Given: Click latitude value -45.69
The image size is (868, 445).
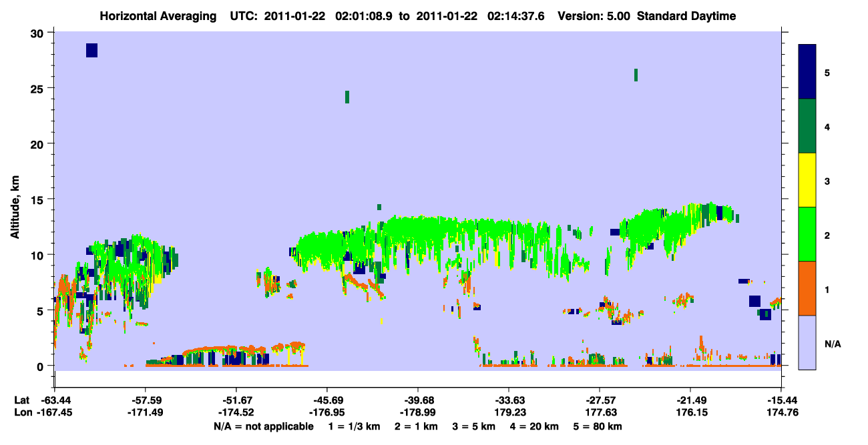Looking at the screenshot, I should (327, 400).
